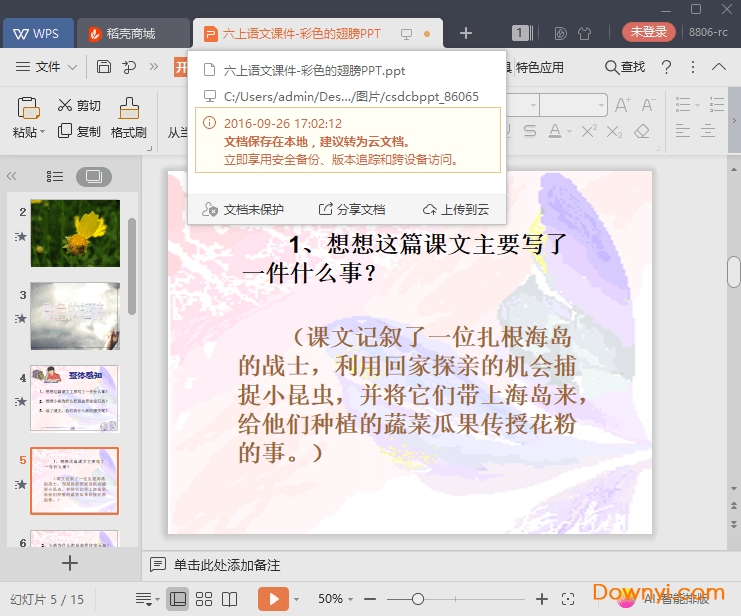
Task: Click 上传到云 in popup
Action: pyautogui.click(x=456, y=209)
